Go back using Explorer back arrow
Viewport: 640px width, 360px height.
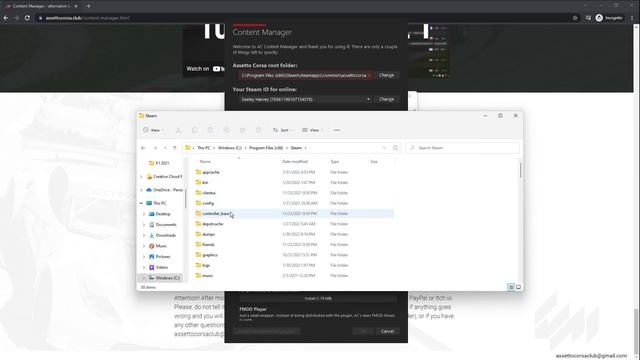[x=143, y=148]
